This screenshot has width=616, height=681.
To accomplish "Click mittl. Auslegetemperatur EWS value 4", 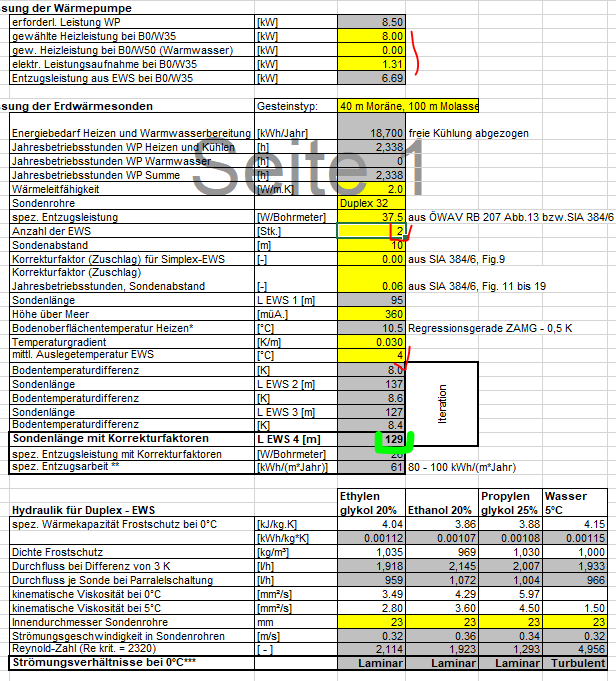I will (371, 355).
